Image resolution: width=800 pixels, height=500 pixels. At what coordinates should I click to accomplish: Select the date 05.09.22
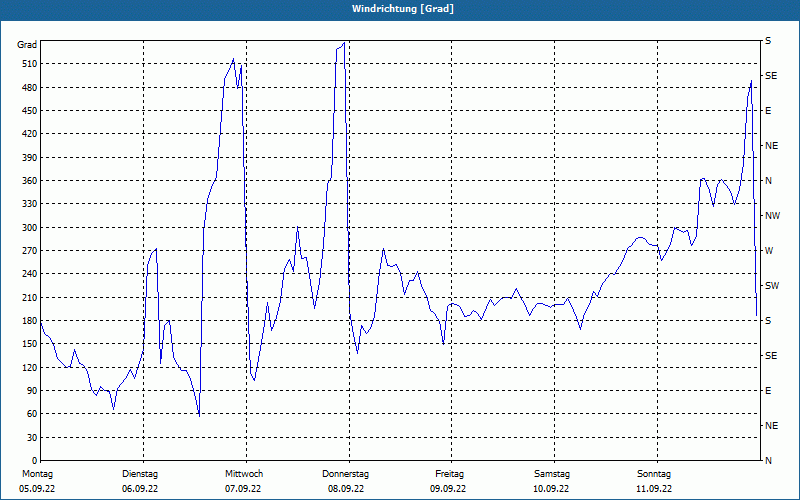pyautogui.click(x=37, y=489)
